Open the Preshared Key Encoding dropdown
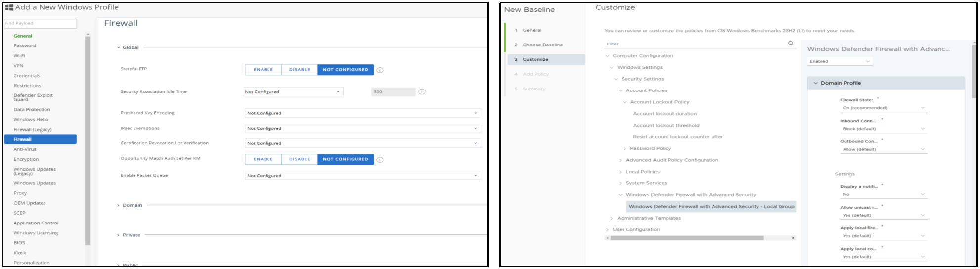The height and width of the screenshot is (269, 980). coord(362,113)
